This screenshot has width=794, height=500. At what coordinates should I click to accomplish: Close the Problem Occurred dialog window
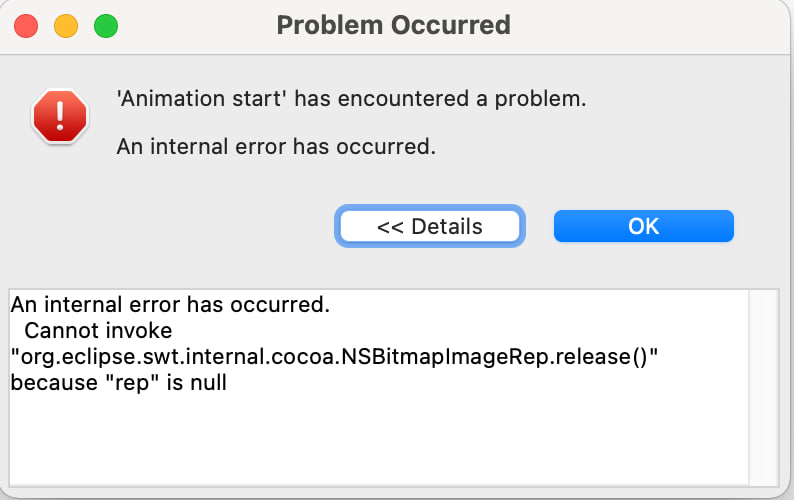coord(27,24)
